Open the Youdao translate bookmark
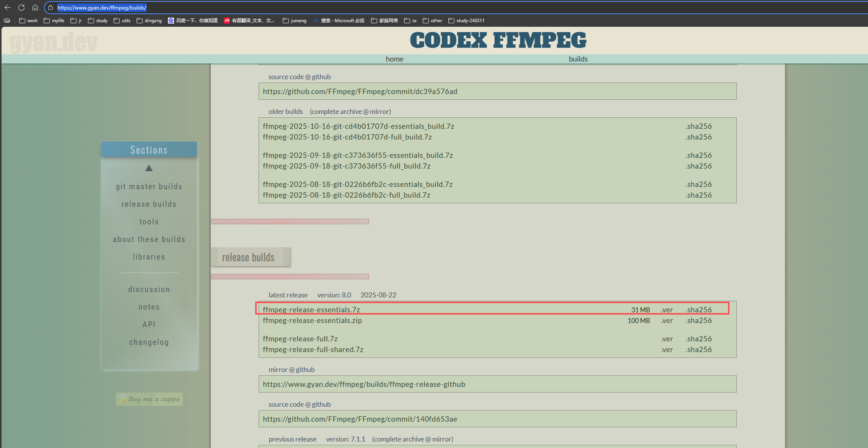 coord(249,21)
